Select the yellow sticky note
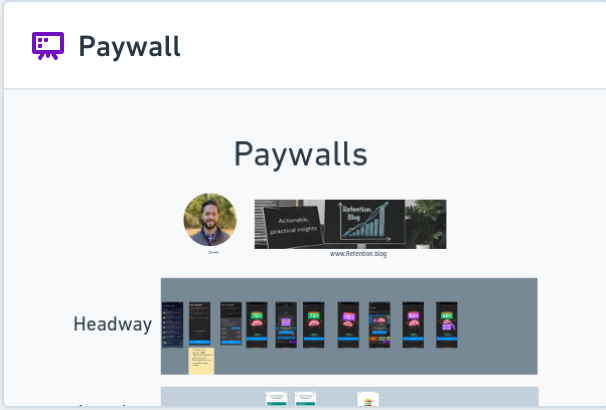The width and height of the screenshot is (606, 410). (x=201, y=361)
